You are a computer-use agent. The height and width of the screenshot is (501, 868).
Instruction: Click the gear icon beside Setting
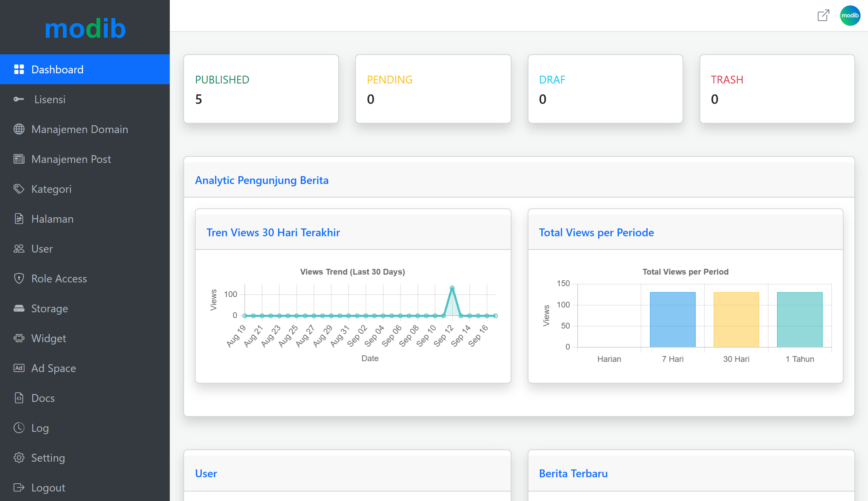tap(19, 458)
